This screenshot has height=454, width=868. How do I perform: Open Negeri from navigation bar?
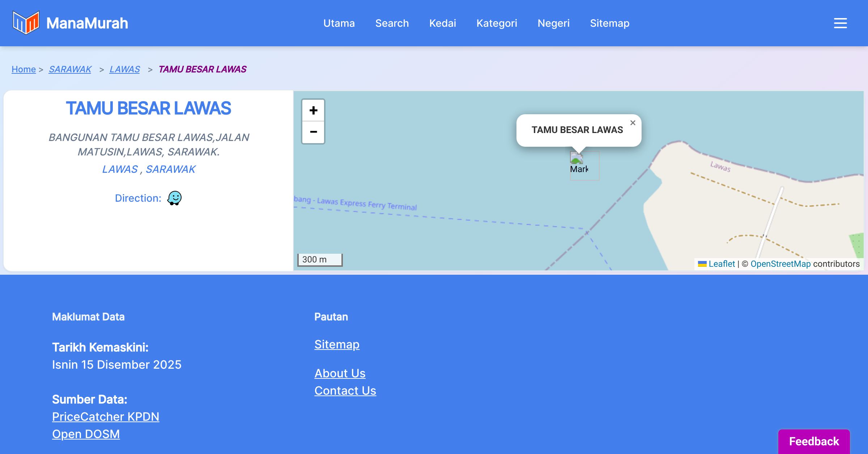pyautogui.click(x=553, y=23)
